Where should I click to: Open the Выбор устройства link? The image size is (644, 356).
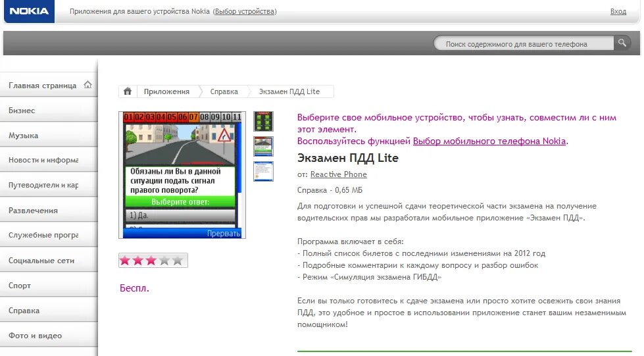[x=245, y=11]
